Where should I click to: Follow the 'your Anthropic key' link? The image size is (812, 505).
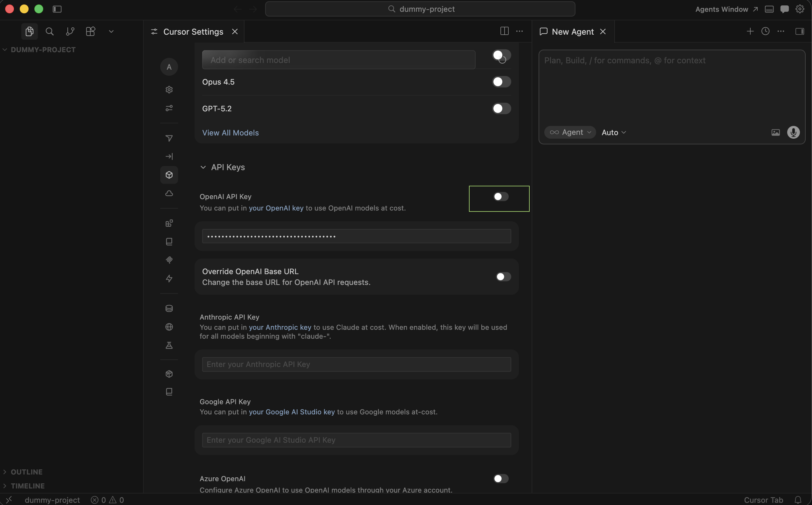[x=280, y=327]
